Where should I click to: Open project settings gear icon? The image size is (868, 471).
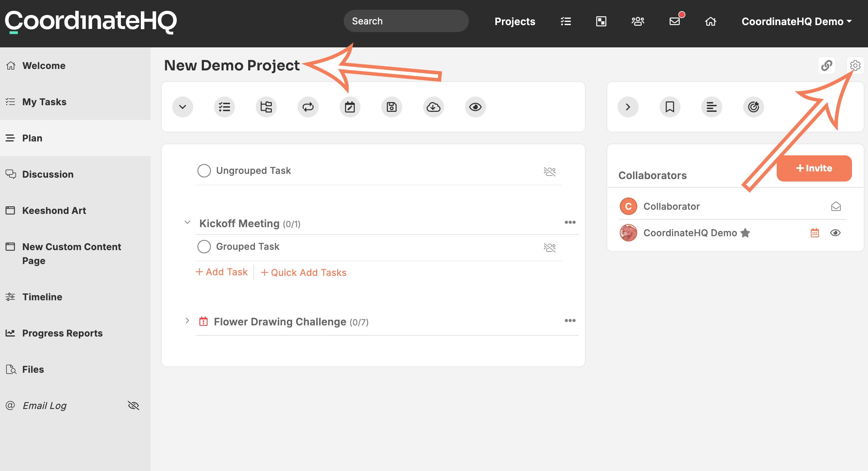[x=855, y=65]
